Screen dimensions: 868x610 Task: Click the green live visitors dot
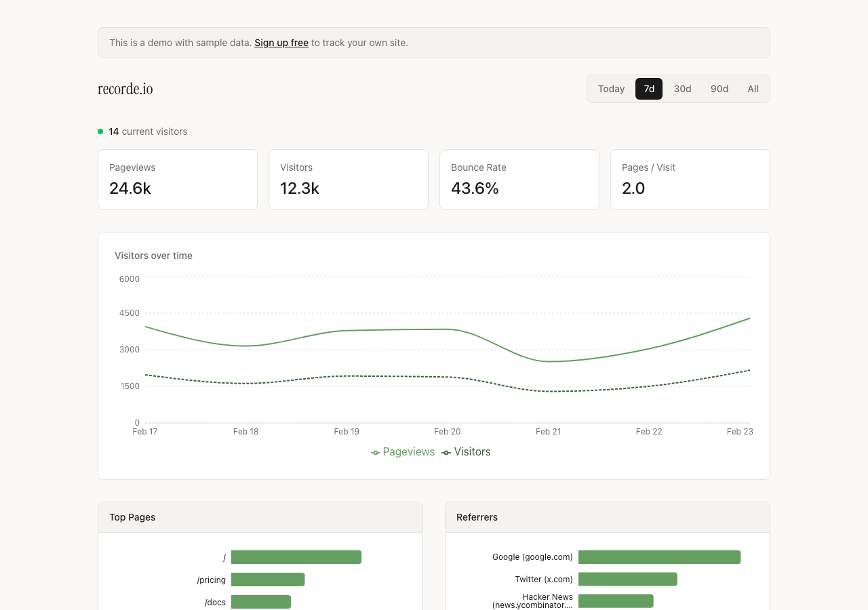(x=100, y=131)
